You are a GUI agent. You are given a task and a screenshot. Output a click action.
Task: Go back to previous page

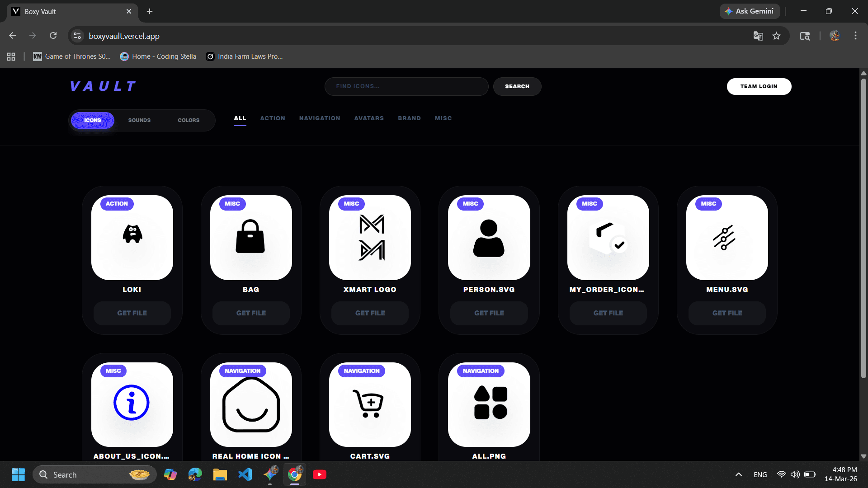(x=13, y=36)
